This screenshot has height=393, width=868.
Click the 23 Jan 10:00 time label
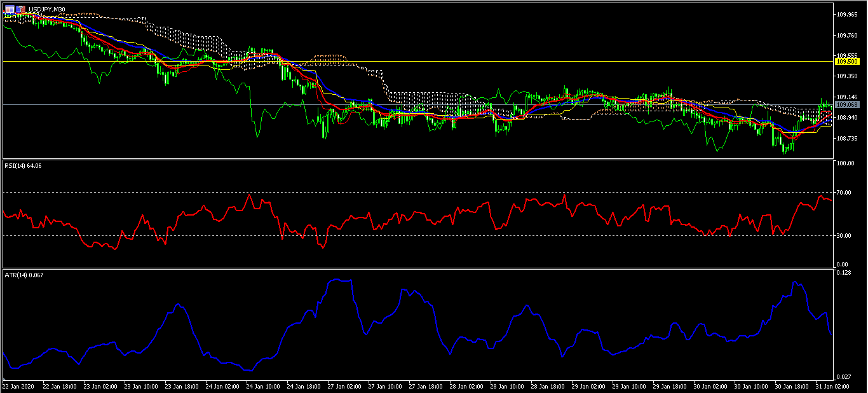[140, 386]
